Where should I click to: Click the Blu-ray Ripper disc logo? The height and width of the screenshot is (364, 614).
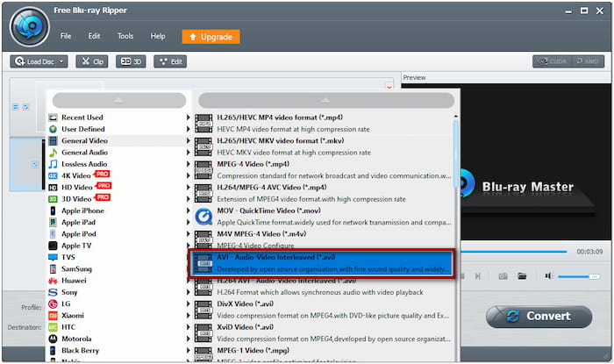[x=28, y=26]
